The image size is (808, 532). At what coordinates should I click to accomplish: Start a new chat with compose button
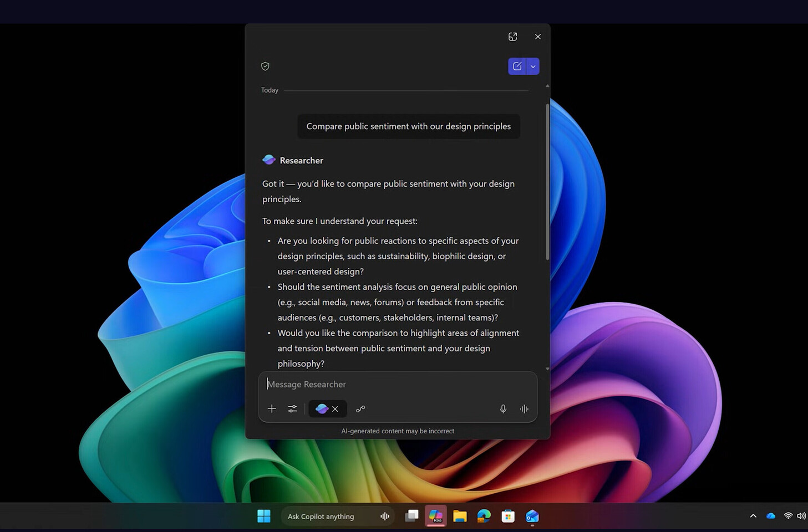tap(517, 66)
